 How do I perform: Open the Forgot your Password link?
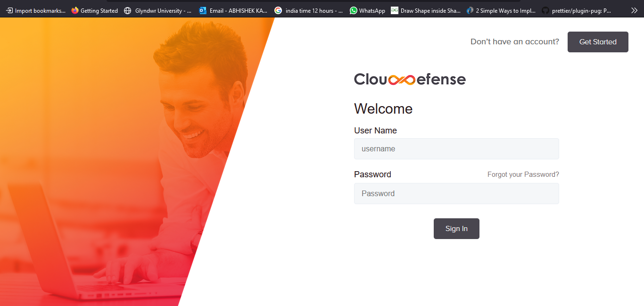click(523, 174)
